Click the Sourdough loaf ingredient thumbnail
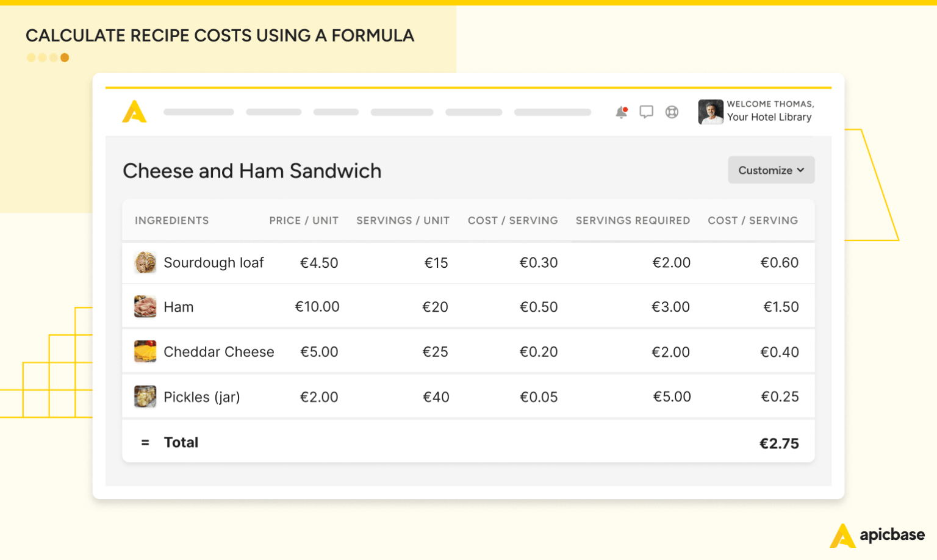Image resolution: width=937 pixels, height=560 pixels. pos(145,262)
